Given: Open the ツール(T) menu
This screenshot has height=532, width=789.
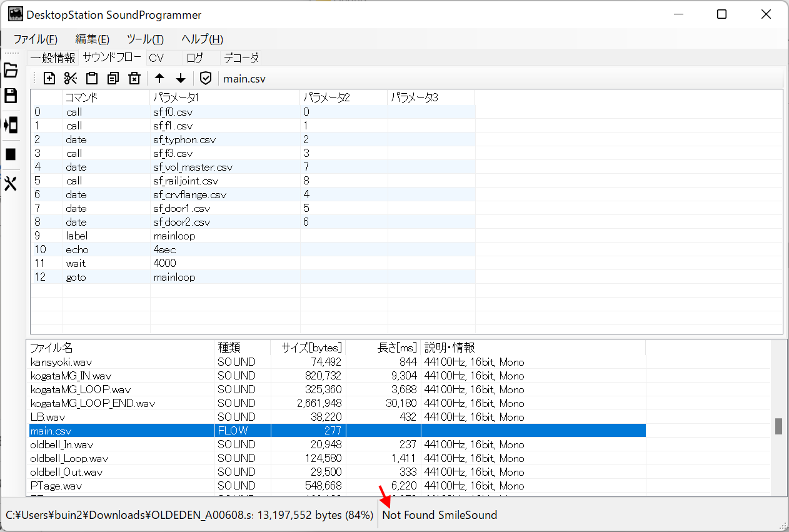Looking at the screenshot, I should [145, 39].
